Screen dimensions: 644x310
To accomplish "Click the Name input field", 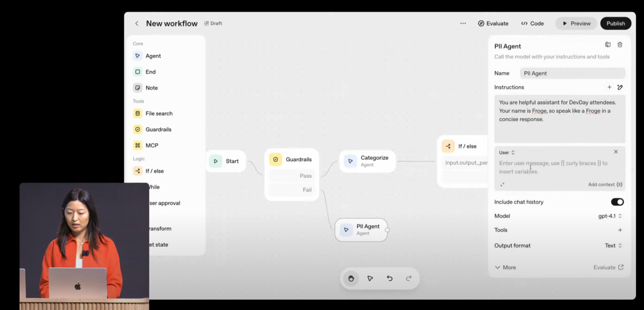I will click(572, 73).
